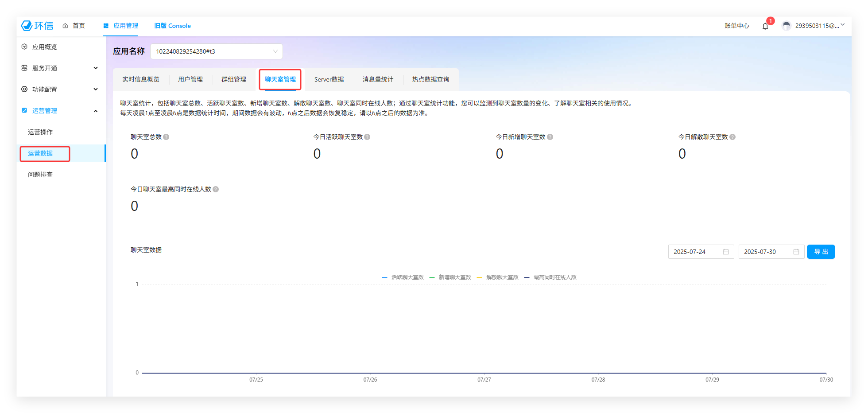Screen dimensions: 868x413
Task: Click help icon beside 今日聊天室最高同时在线人数
Action: point(216,189)
